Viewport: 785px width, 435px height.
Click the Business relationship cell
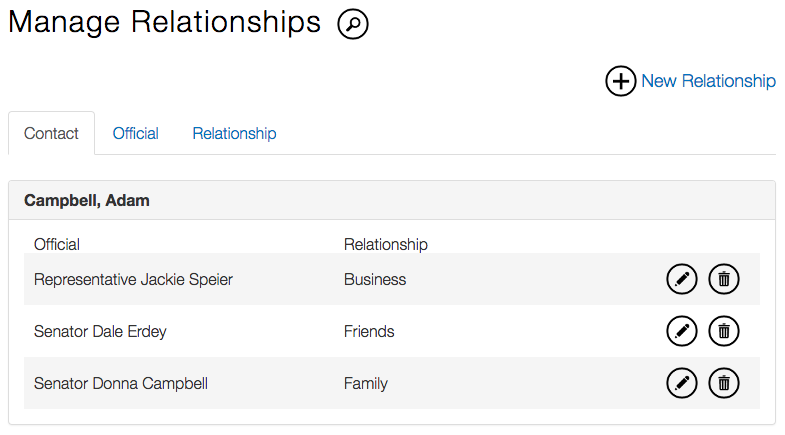tap(375, 280)
